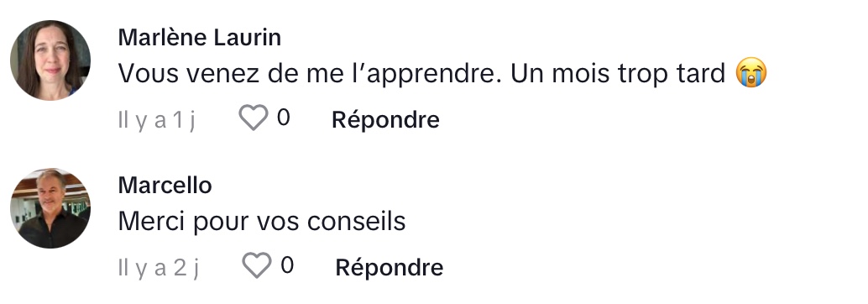Click the phrase "Un mois trop tard"

(618, 75)
